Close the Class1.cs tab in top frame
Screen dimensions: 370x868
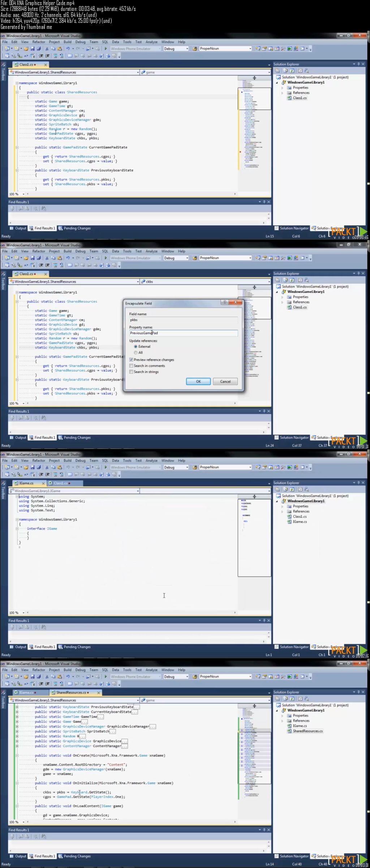[46, 65]
